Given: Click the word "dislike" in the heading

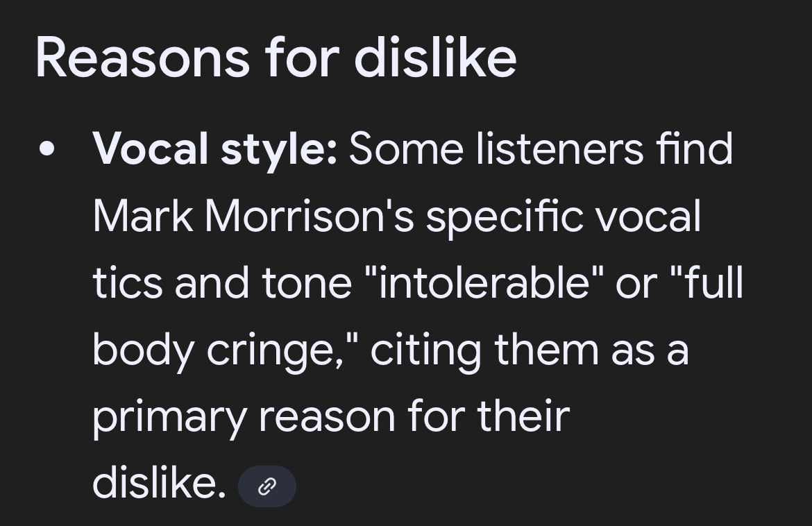Looking at the screenshot, I should (435, 58).
